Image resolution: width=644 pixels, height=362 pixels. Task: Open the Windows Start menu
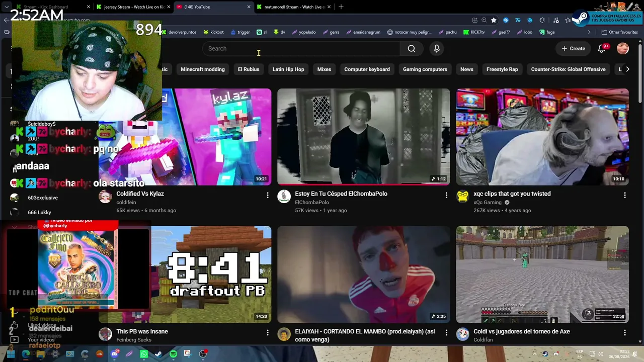(11, 354)
